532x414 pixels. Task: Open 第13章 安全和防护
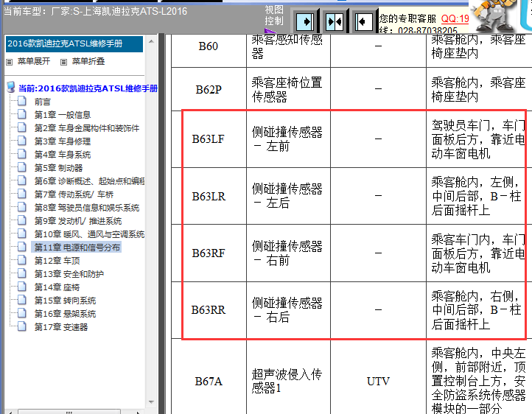pos(69,274)
